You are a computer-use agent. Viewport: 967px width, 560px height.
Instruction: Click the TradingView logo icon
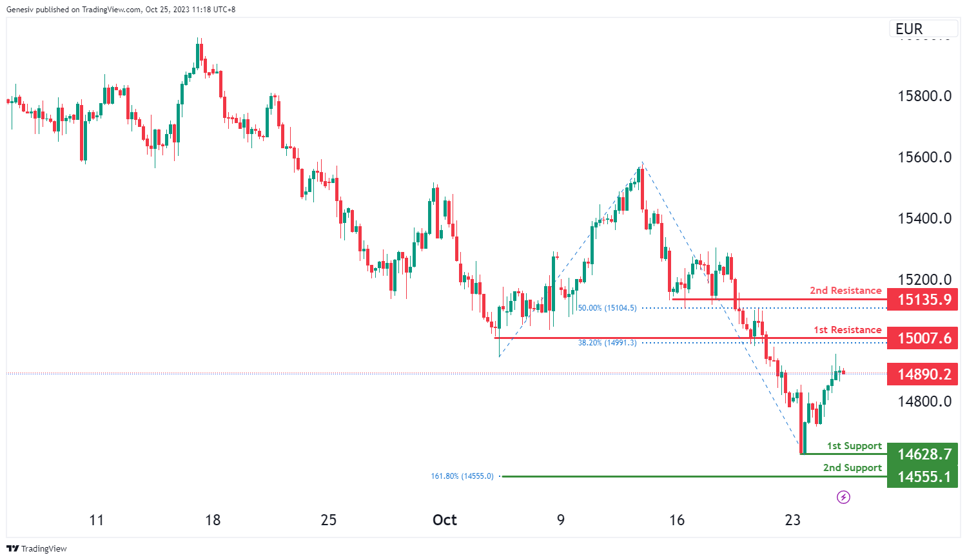(12, 548)
